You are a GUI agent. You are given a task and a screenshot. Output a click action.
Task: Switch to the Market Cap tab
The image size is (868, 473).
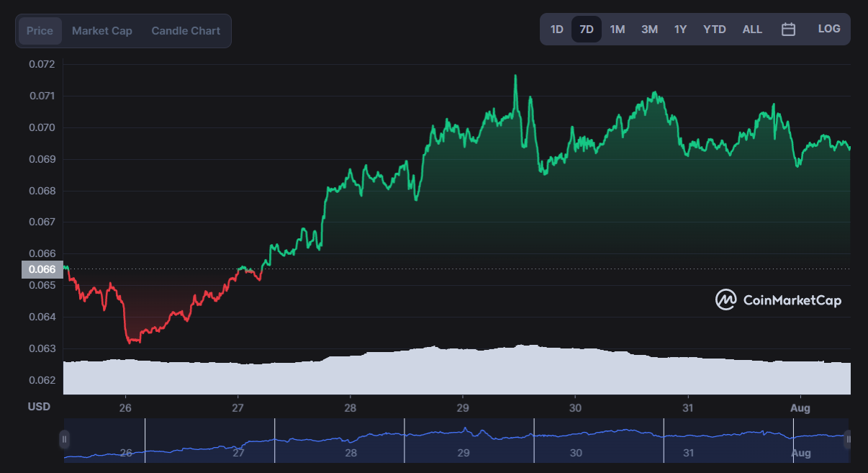point(102,31)
